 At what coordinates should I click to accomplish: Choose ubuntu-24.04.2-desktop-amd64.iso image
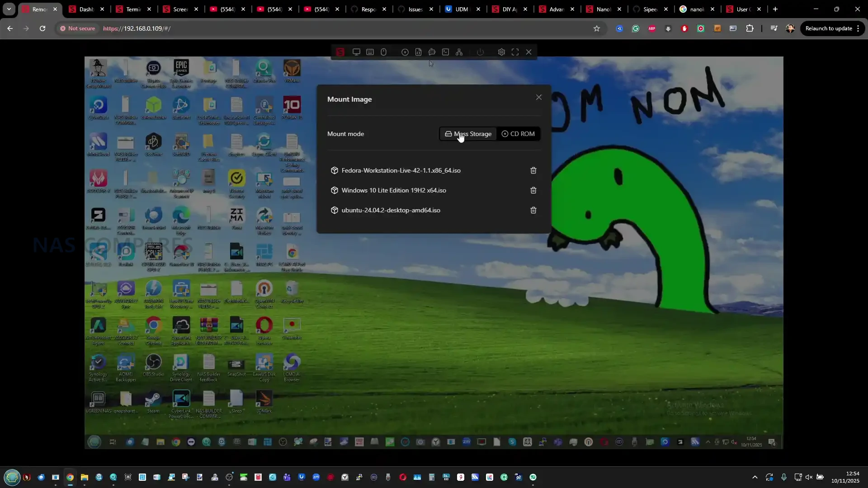coord(391,210)
